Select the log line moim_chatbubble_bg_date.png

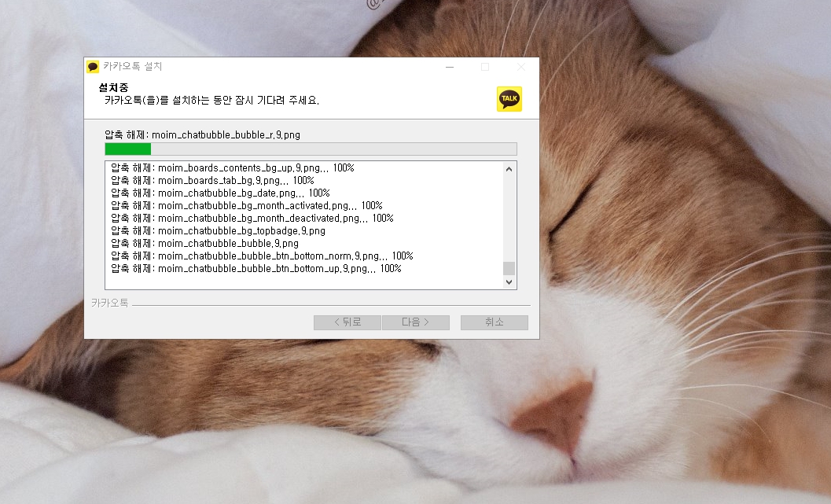pyautogui.click(x=220, y=193)
